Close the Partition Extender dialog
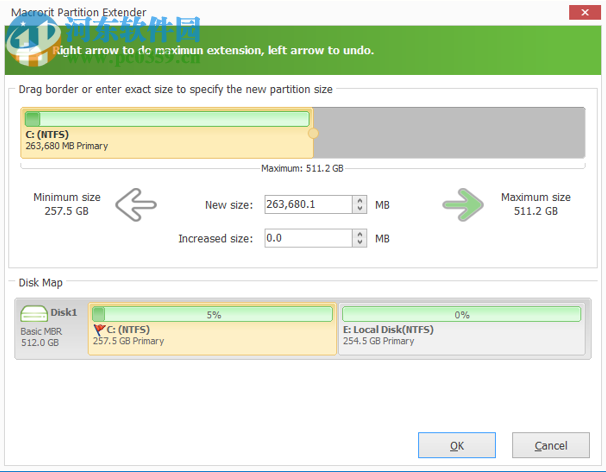This screenshot has width=606, height=472. [x=585, y=12]
